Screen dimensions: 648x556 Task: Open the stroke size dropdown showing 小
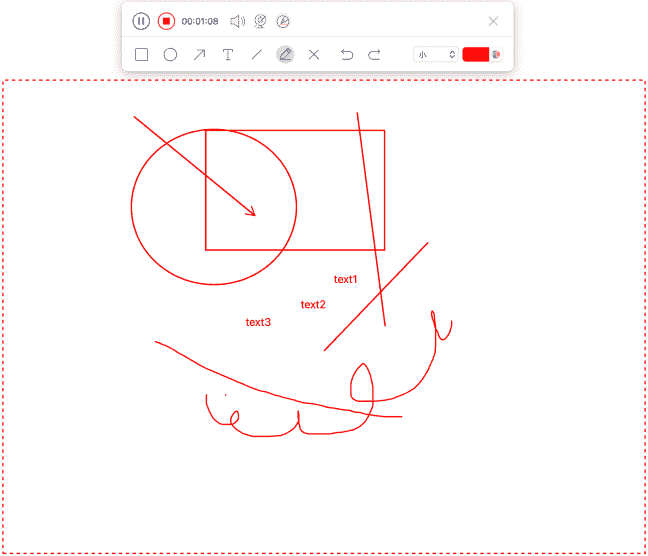point(436,55)
